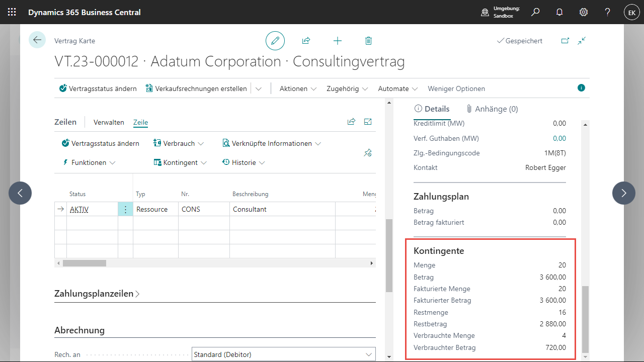Image resolution: width=644 pixels, height=362 pixels.
Task: Share the contract card
Action: pos(306,41)
